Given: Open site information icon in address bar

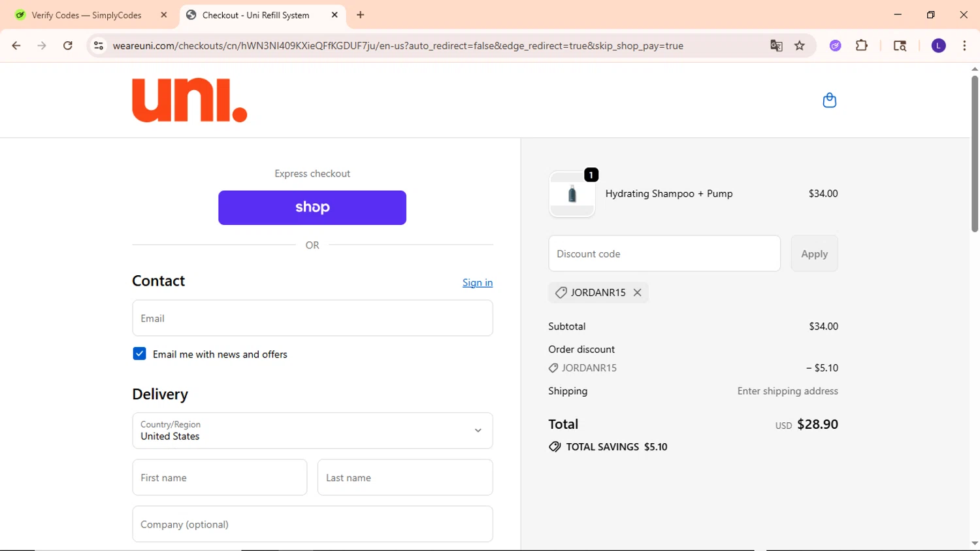Looking at the screenshot, I should click(99, 46).
